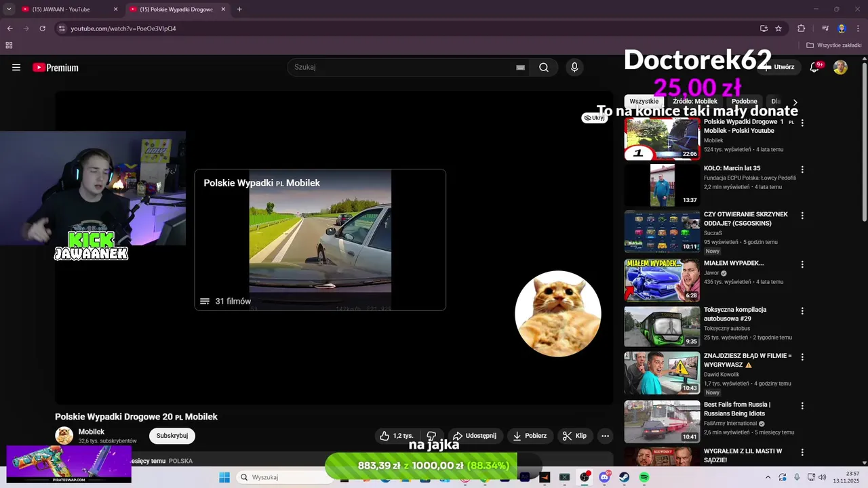
Task: Open ZNAJDZIESZ BŁĄD W FILMIE thumbnail
Action: tap(662, 372)
